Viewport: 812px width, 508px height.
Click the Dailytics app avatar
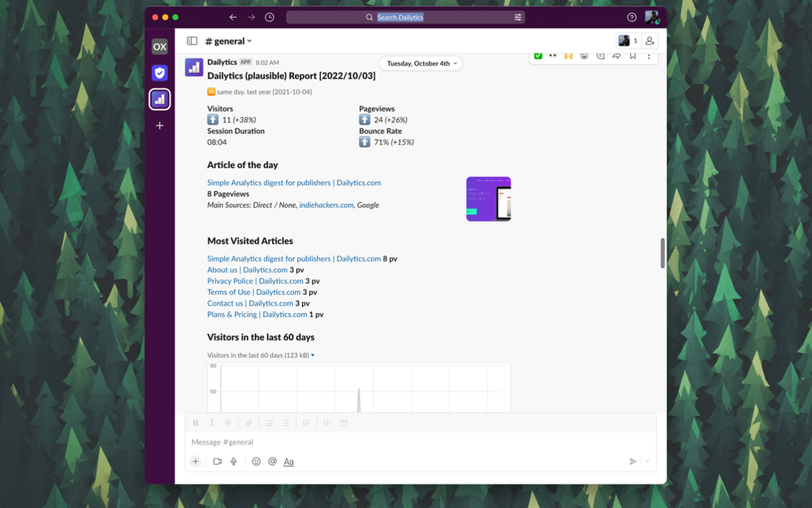(x=194, y=67)
